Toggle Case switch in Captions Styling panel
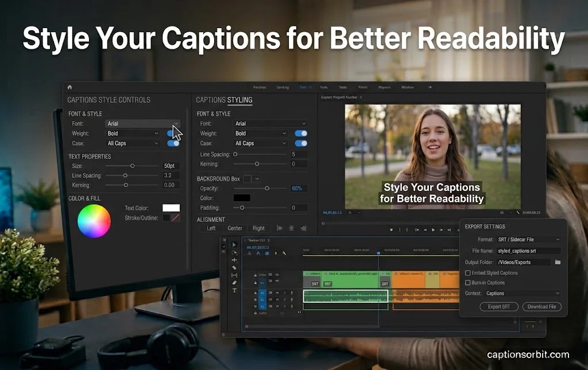588x370 pixels. tap(301, 143)
